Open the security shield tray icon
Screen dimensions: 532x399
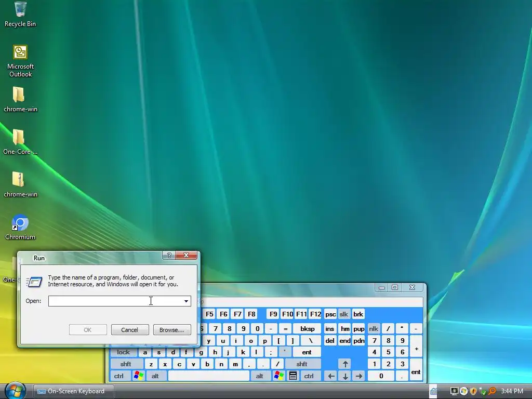click(473, 391)
